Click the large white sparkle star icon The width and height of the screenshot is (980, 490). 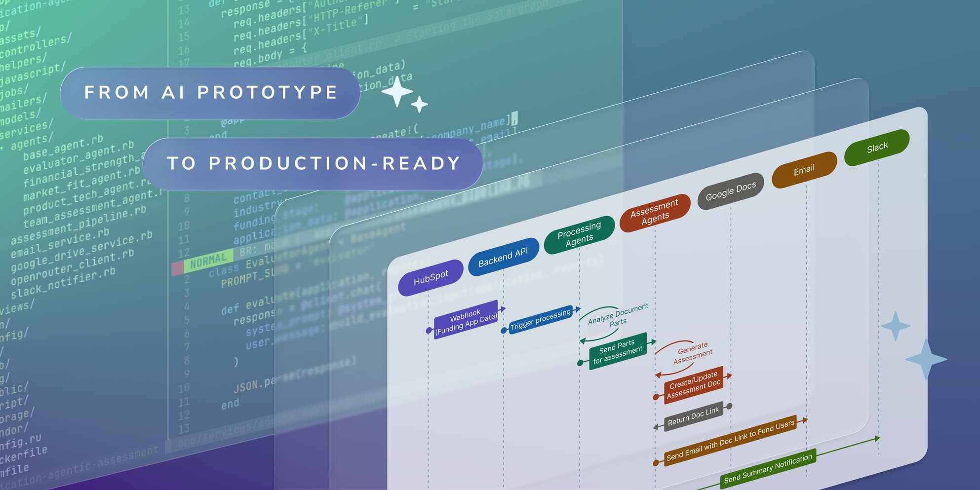point(397,92)
